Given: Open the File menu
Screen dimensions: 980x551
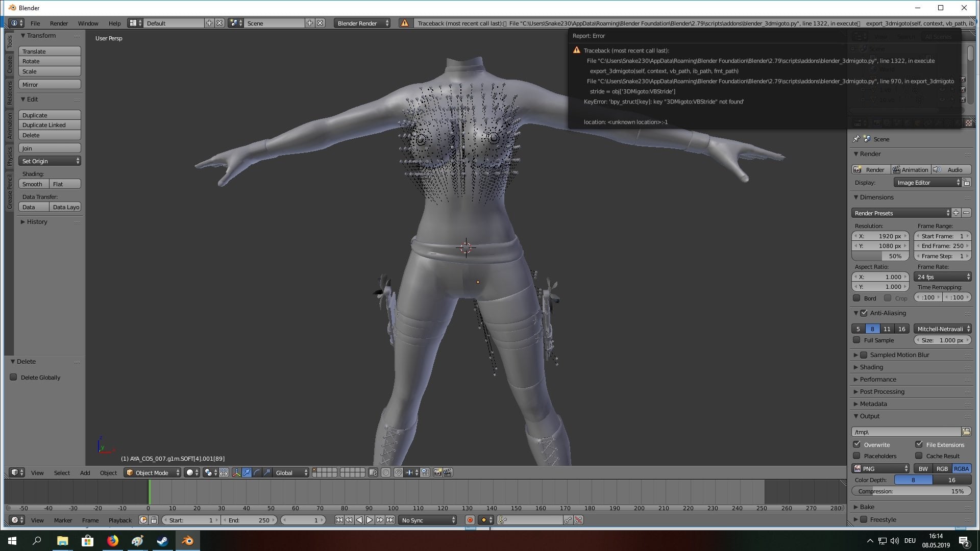Looking at the screenshot, I should 35,23.
